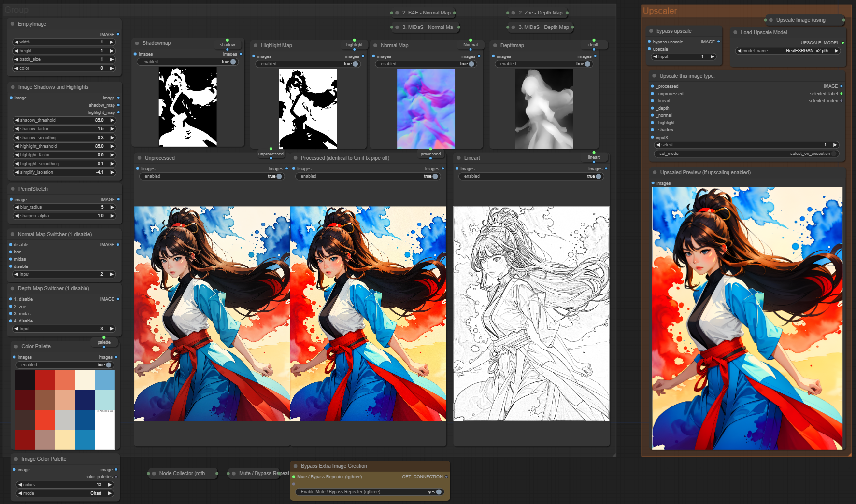Decrease the colors value in Image Color Palette
Screen dimensions: 856x504
20,485
